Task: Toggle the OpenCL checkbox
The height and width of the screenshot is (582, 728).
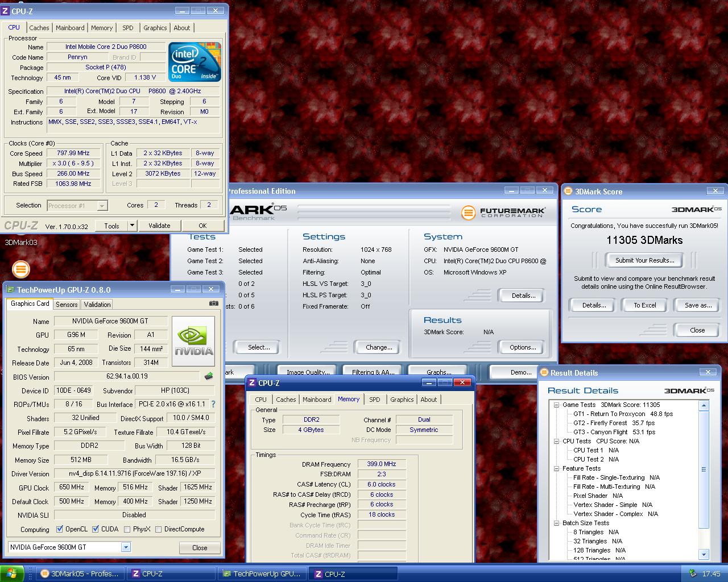Action: click(x=60, y=529)
